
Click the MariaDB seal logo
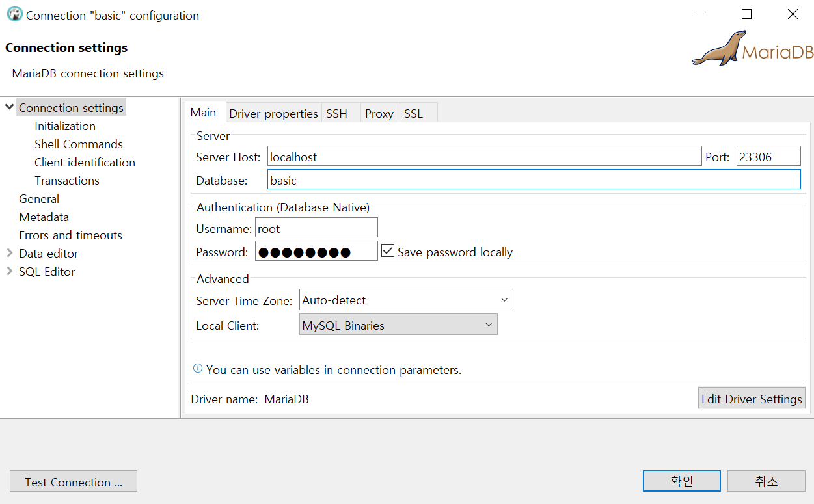coord(753,49)
